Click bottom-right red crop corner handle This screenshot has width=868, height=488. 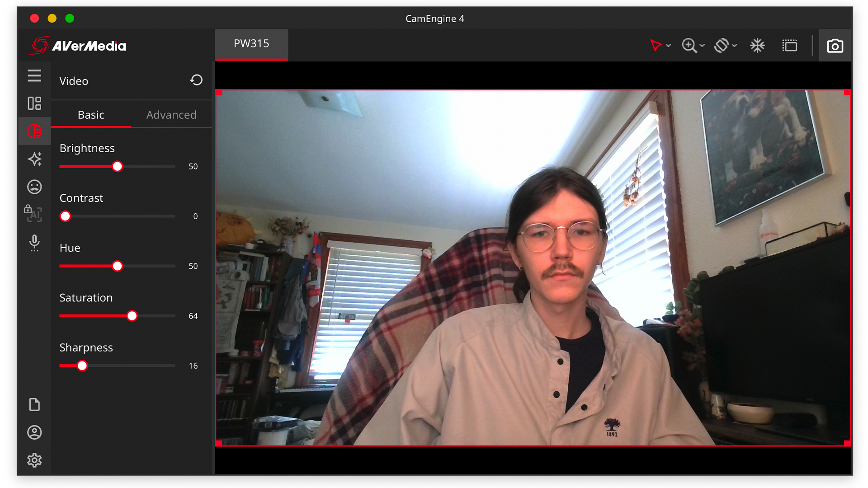pos(848,443)
